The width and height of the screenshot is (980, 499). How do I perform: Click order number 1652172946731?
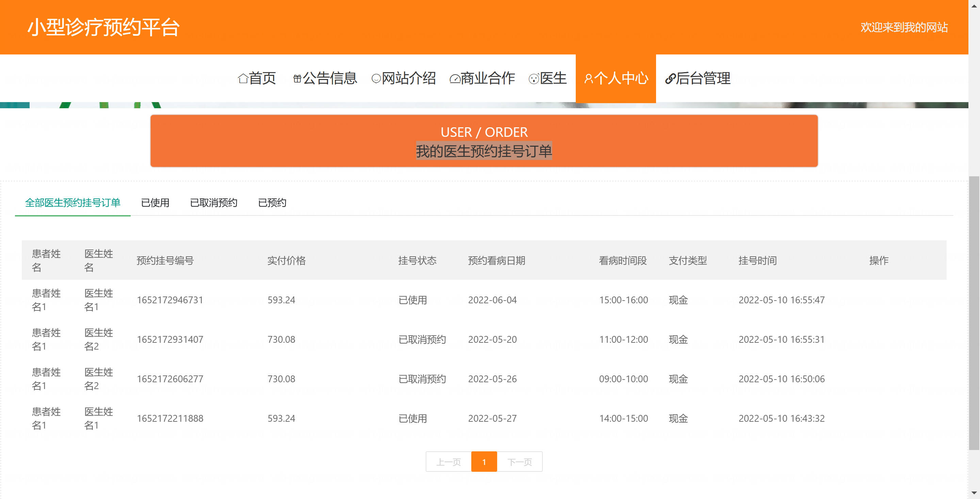pyautogui.click(x=170, y=300)
